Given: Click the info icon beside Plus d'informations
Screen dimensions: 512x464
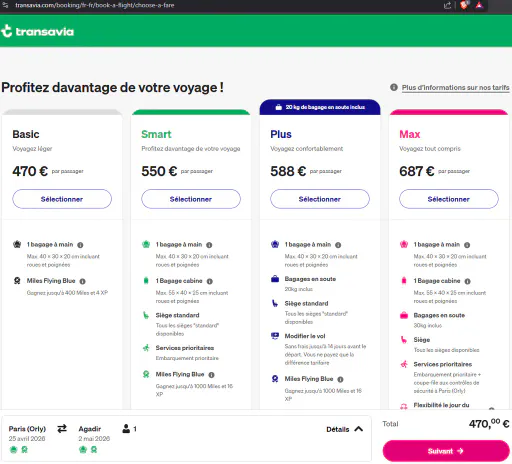Looking at the screenshot, I should [394, 87].
